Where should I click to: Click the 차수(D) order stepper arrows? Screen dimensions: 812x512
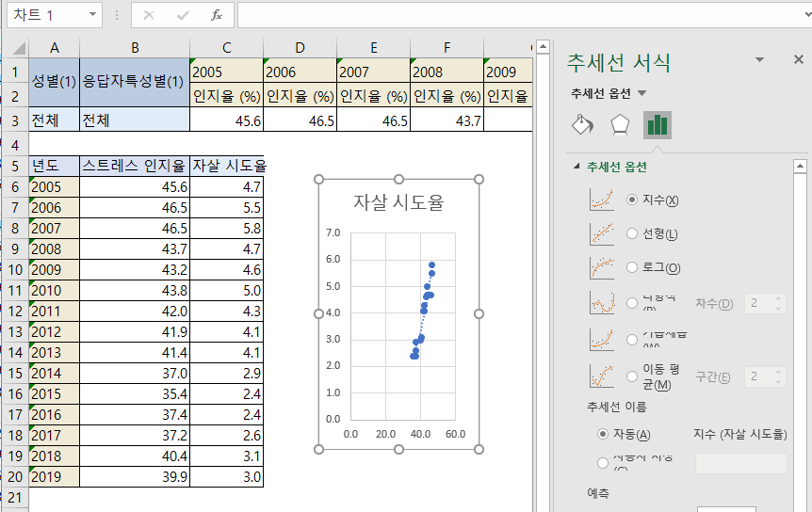click(x=778, y=303)
